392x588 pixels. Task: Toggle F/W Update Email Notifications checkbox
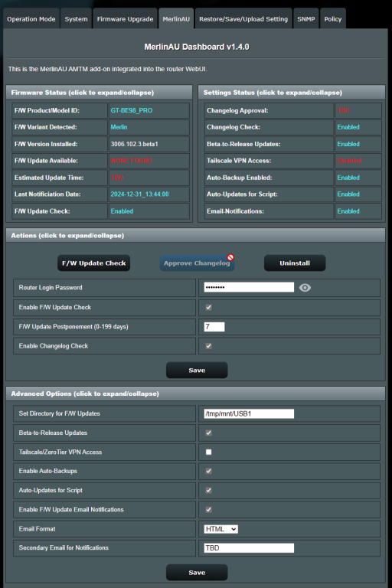click(209, 510)
